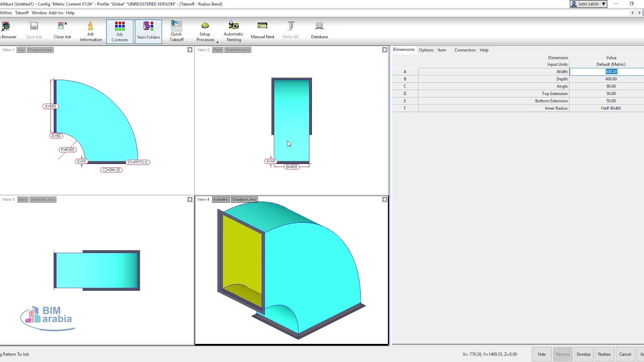
Task: Open View 2 Shaded+Lines display mode selector
Action: (x=237, y=50)
